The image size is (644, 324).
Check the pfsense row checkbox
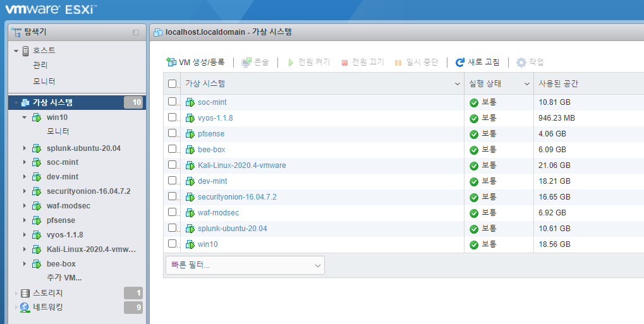tap(172, 133)
